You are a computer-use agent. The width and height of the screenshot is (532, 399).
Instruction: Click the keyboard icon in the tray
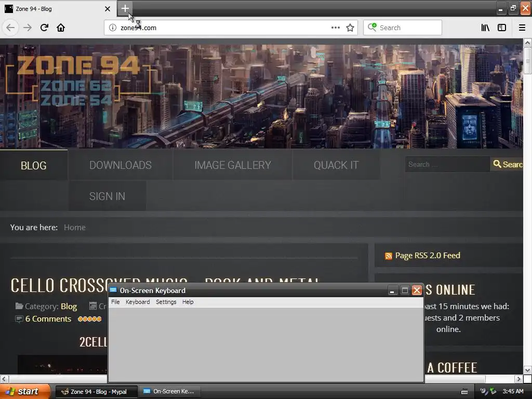pos(464,392)
